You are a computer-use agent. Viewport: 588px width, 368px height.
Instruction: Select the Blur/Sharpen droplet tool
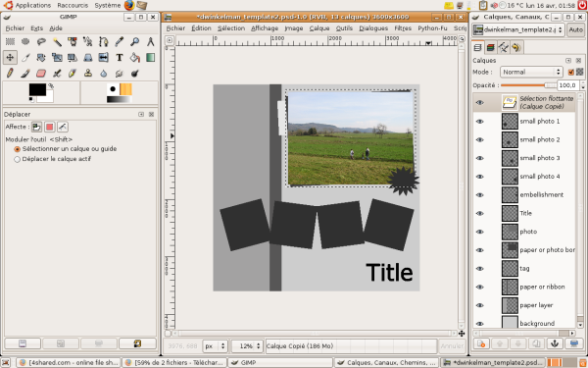tap(104, 73)
